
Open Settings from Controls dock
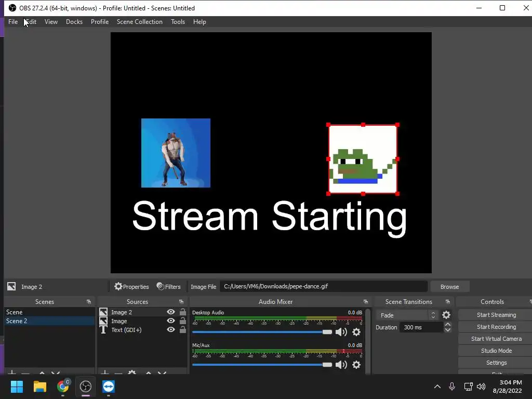click(x=496, y=363)
